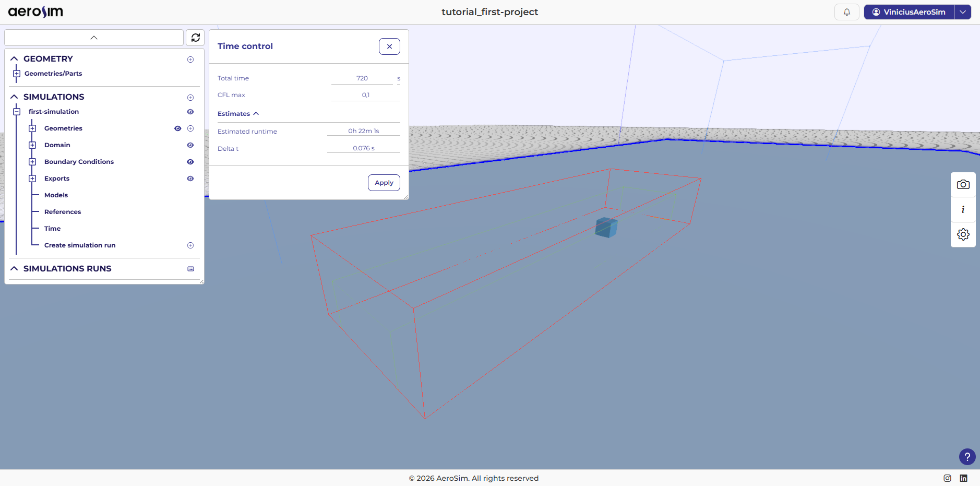
Task: Open References in the simulation tree
Action: tap(63, 212)
